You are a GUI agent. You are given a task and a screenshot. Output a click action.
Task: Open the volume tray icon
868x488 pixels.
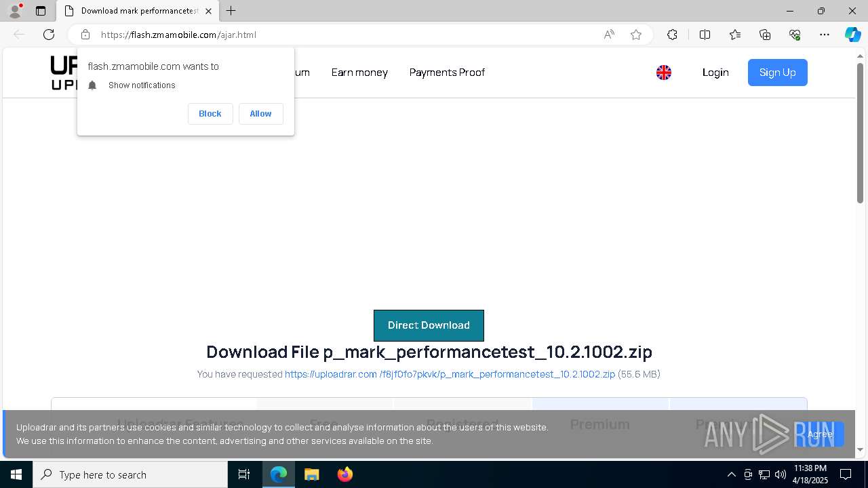click(x=781, y=474)
